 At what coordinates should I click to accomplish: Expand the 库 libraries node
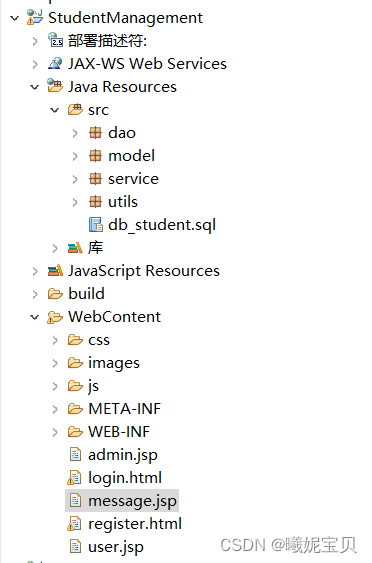(x=55, y=248)
